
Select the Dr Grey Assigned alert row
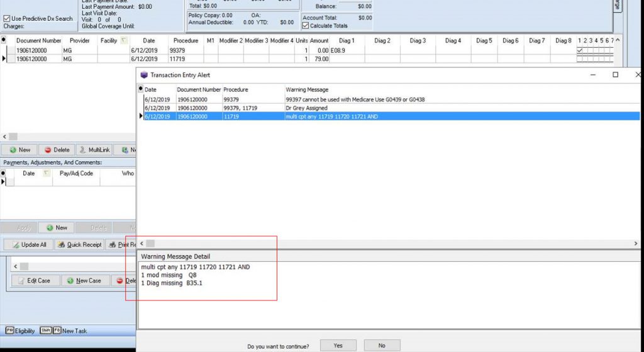pyautogui.click(x=392, y=108)
